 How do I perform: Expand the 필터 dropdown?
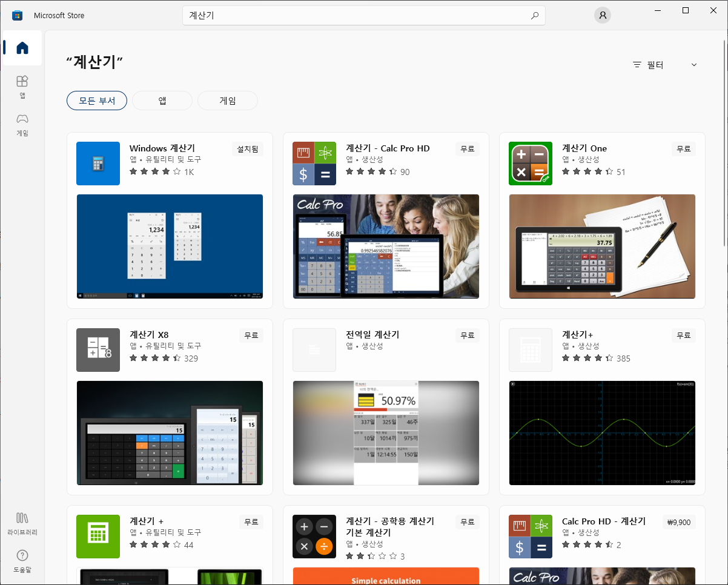(664, 64)
